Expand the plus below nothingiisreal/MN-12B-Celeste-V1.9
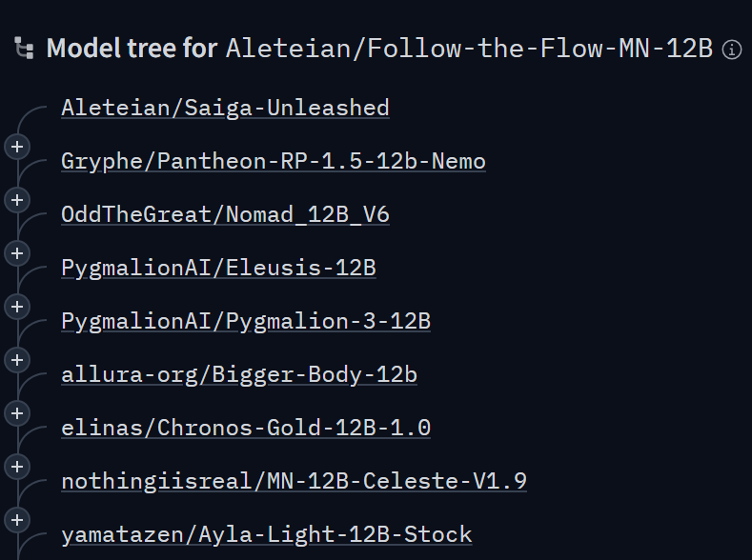This screenshot has width=752, height=560. [17, 520]
